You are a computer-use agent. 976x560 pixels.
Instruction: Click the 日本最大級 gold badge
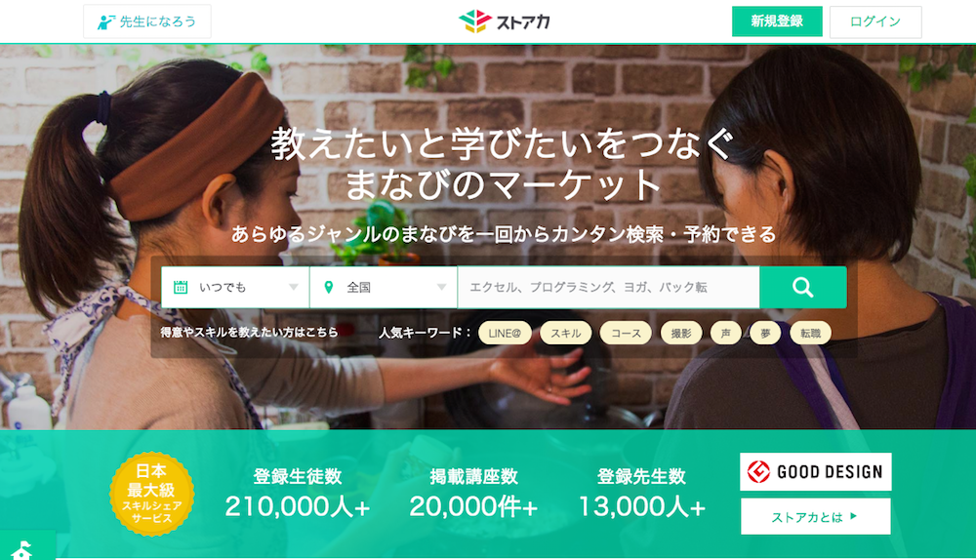pos(151,494)
